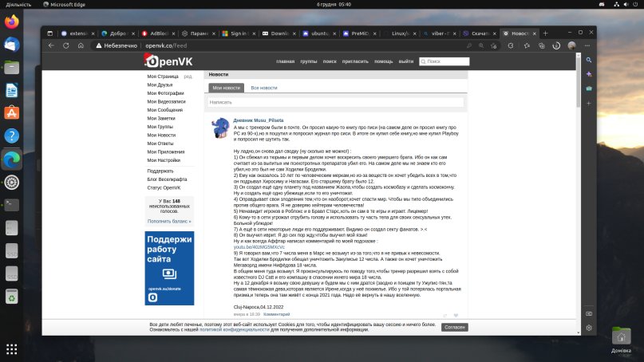Screen dimensions: 644x362
Task: Click the page vertical scrollbar
Action: (x=579, y=193)
